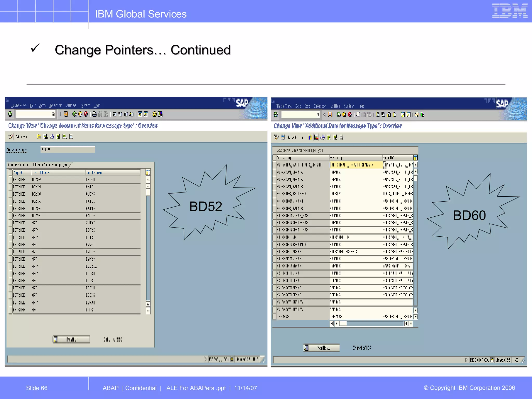Screen dimensions: 532x399
Task: Toggle Display/Change icon in BD60 application toolbar
Action: (276, 137)
